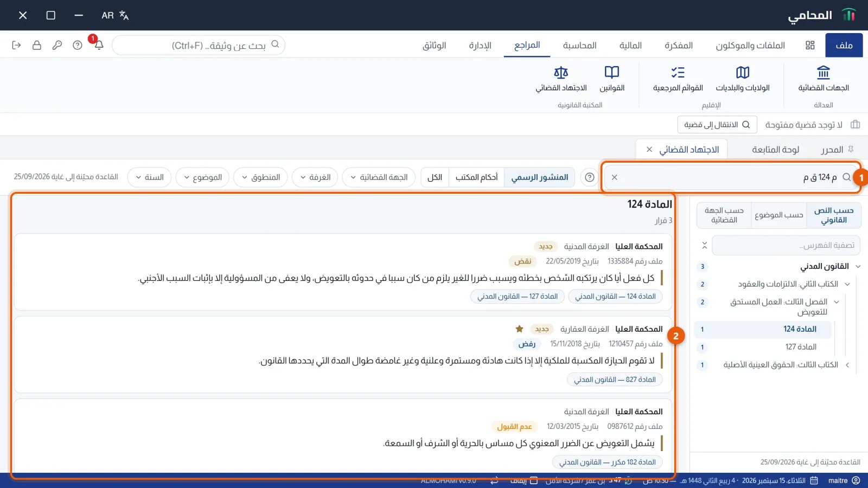Collapse الكتاب الثاني: الالتزامات والعقود node
The image size is (868, 488).
[x=847, y=284]
